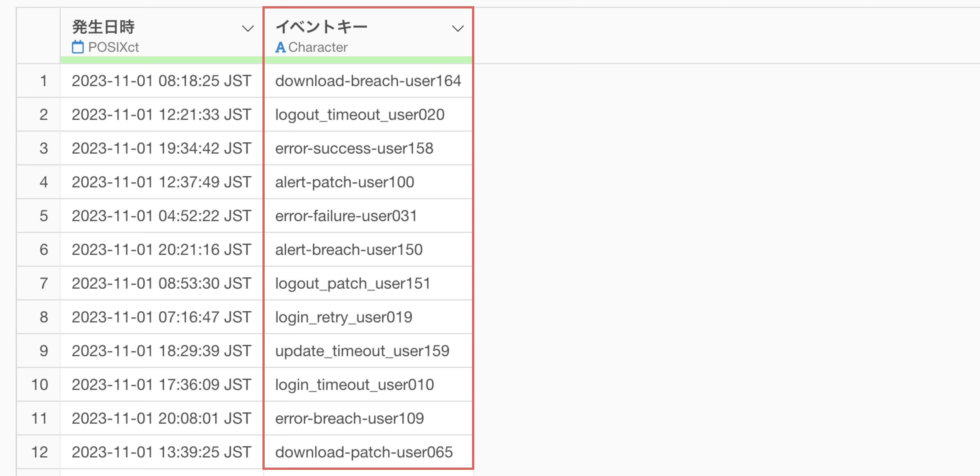Click the POSIXct calendar type icon
The width and height of the screenshot is (980, 476).
point(78,47)
